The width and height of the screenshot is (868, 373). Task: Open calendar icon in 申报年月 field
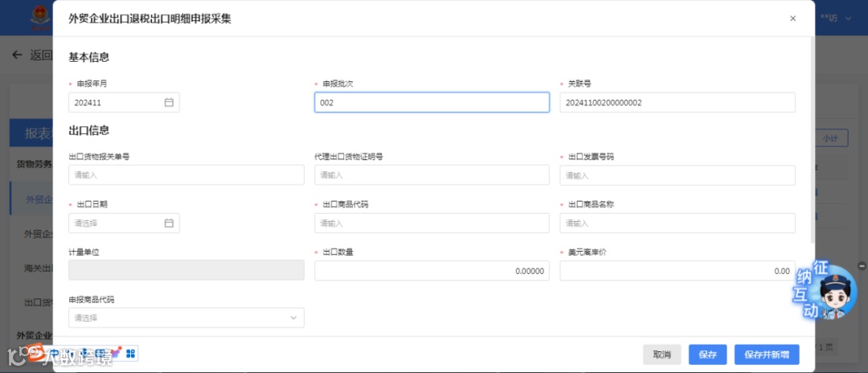tap(169, 102)
